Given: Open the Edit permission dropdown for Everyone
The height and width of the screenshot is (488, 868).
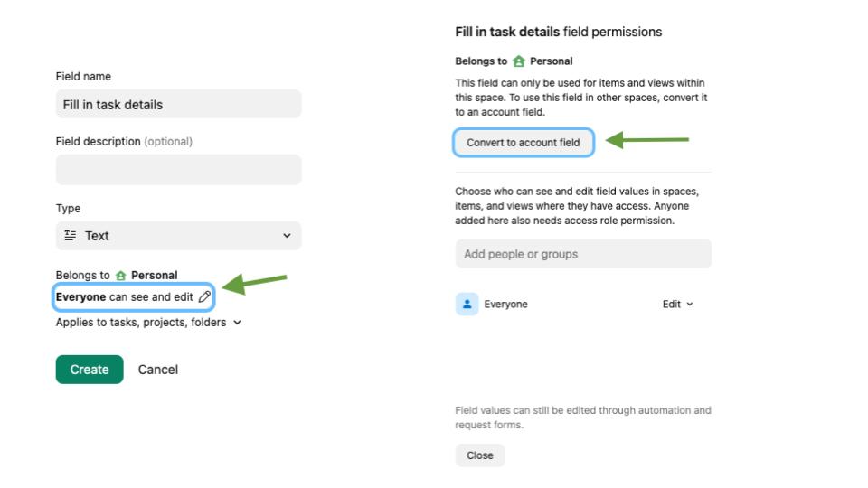Looking at the screenshot, I should 677,305.
